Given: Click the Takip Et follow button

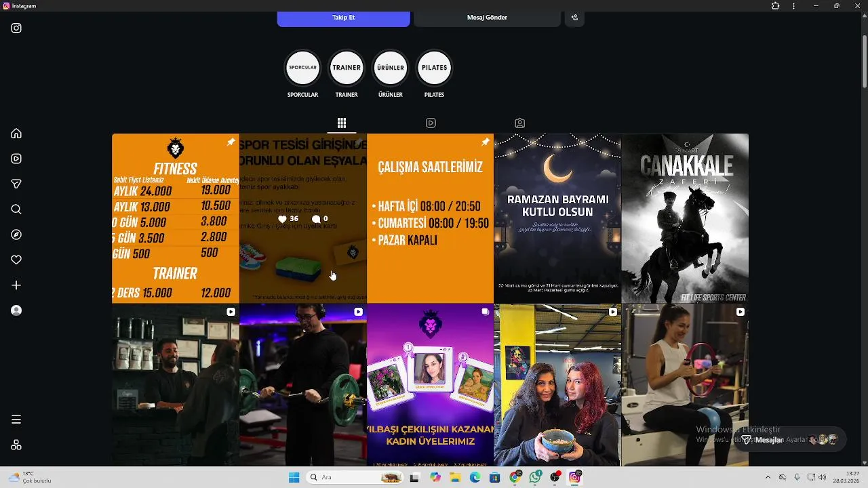Looking at the screenshot, I should tap(343, 18).
